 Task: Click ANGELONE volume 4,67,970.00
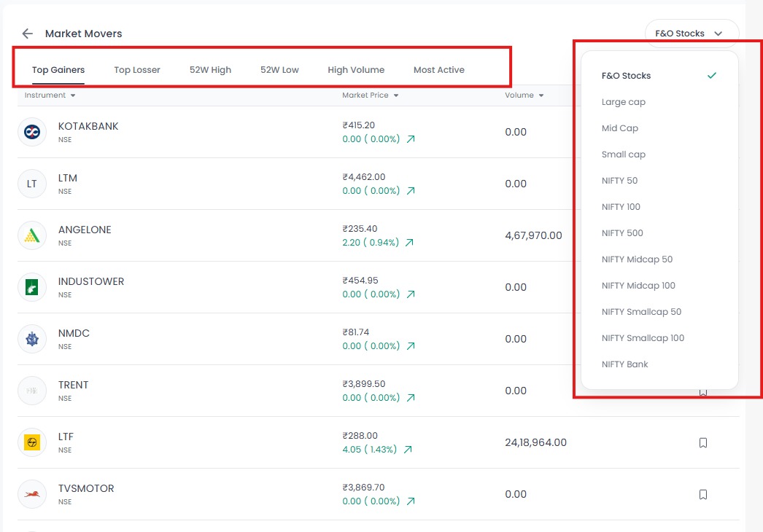pos(533,235)
